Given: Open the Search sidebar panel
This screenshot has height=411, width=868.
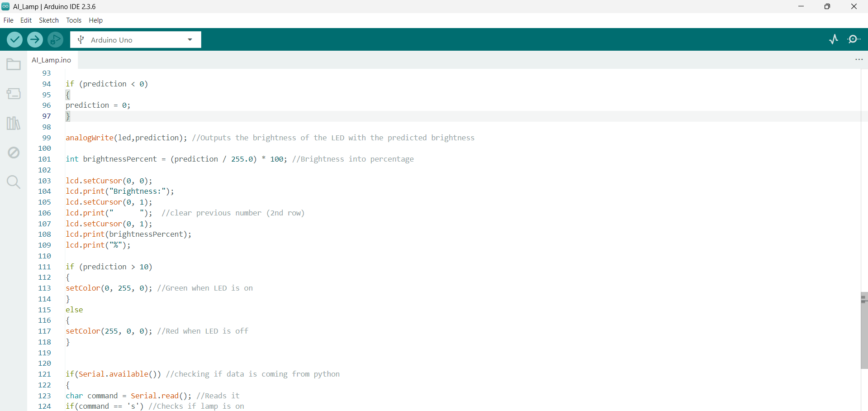Looking at the screenshot, I should point(14,182).
